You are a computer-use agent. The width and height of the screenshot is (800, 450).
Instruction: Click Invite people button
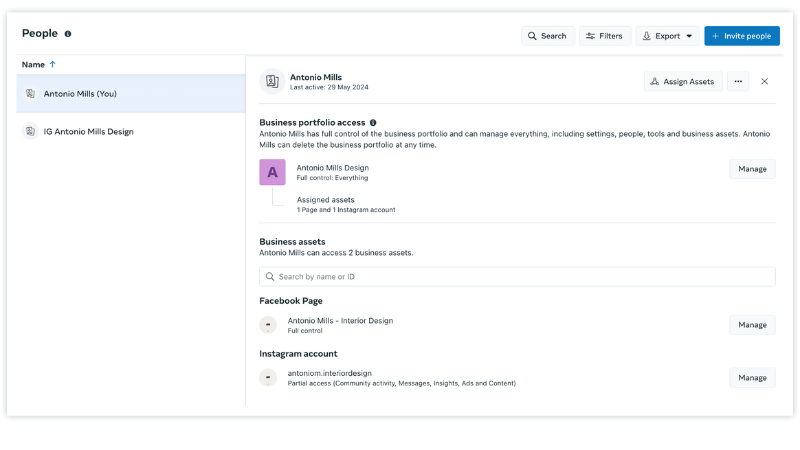[x=742, y=36]
